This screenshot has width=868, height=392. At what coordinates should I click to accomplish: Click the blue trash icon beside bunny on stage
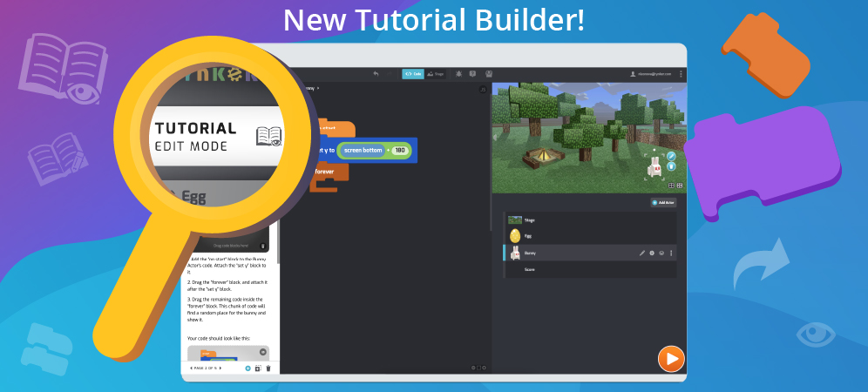point(671,166)
